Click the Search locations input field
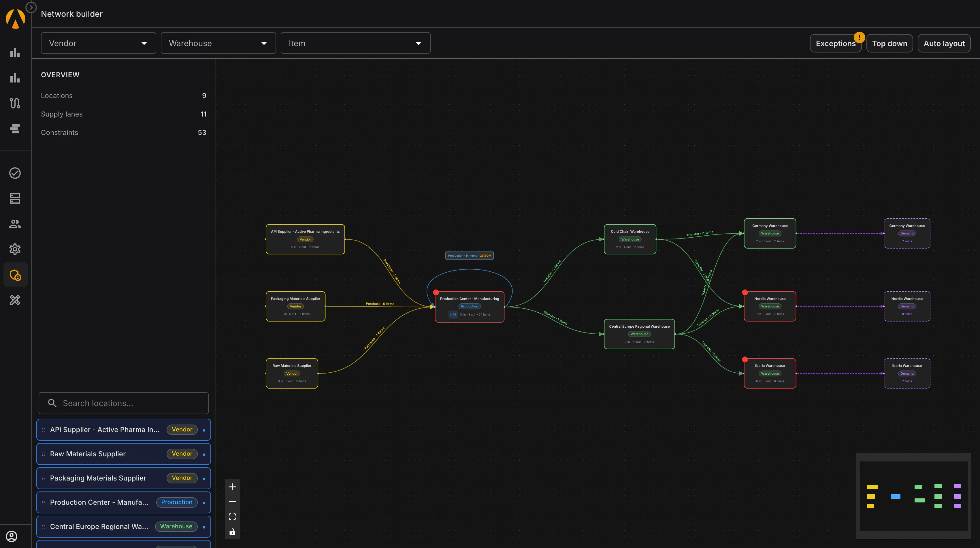The height and width of the screenshot is (548, 980). [124, 403]
